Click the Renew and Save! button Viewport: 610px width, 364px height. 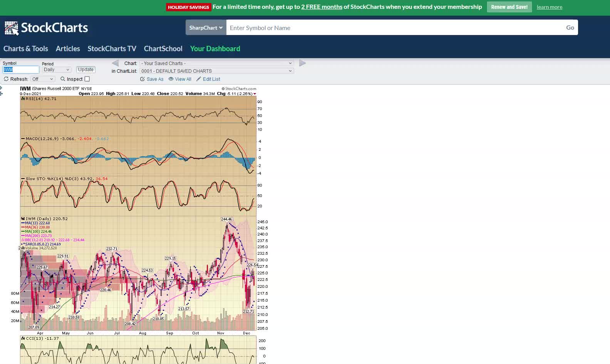(509, 7)
